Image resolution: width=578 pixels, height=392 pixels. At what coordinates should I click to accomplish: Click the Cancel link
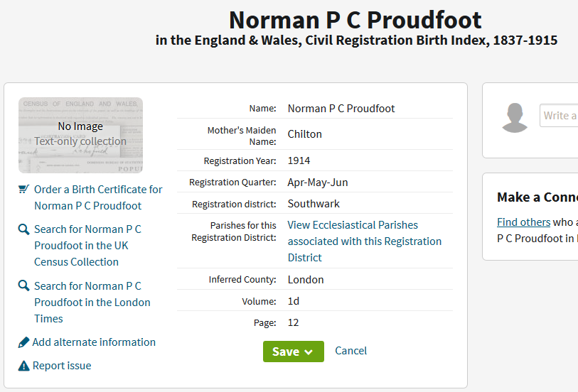tap(351, 351)
